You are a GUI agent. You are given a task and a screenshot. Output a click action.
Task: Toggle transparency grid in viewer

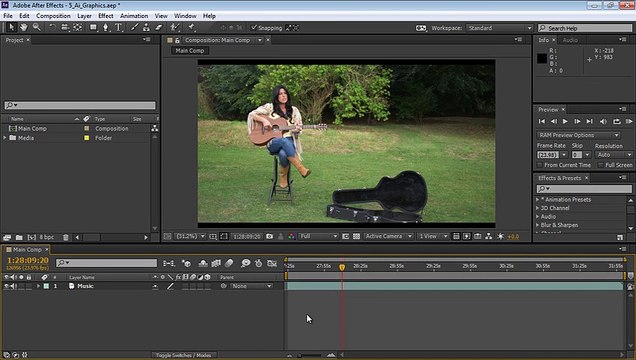356,236
